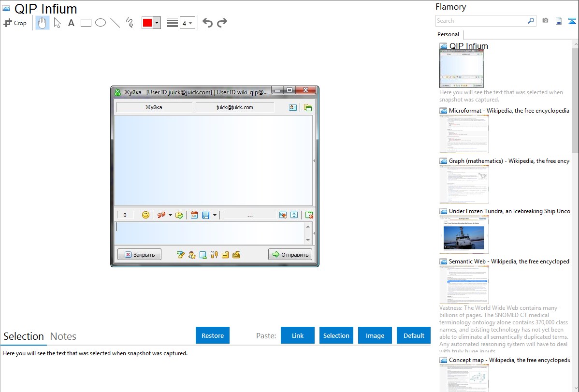
Task: Click the Concept map snapshot title
Action: click(509, 360)
